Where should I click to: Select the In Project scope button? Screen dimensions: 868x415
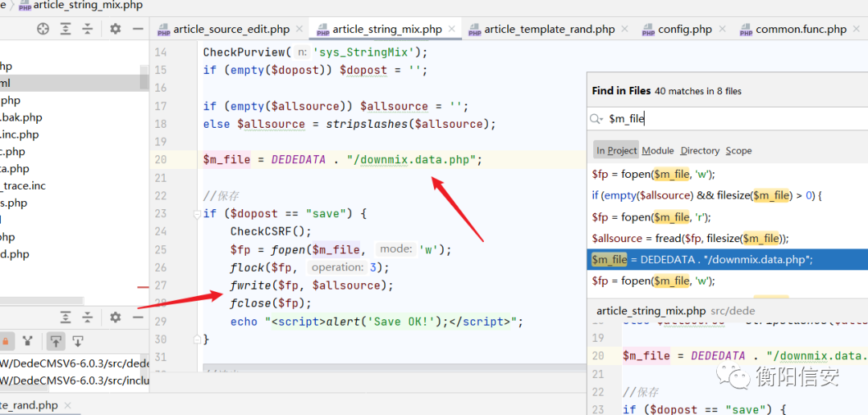616,150
